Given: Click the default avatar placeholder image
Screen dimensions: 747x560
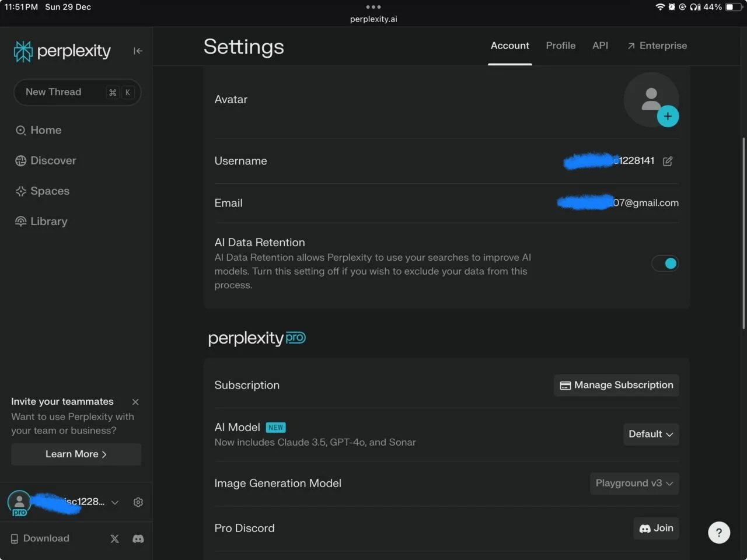Looking at the screenshot, I should point(651,99).
